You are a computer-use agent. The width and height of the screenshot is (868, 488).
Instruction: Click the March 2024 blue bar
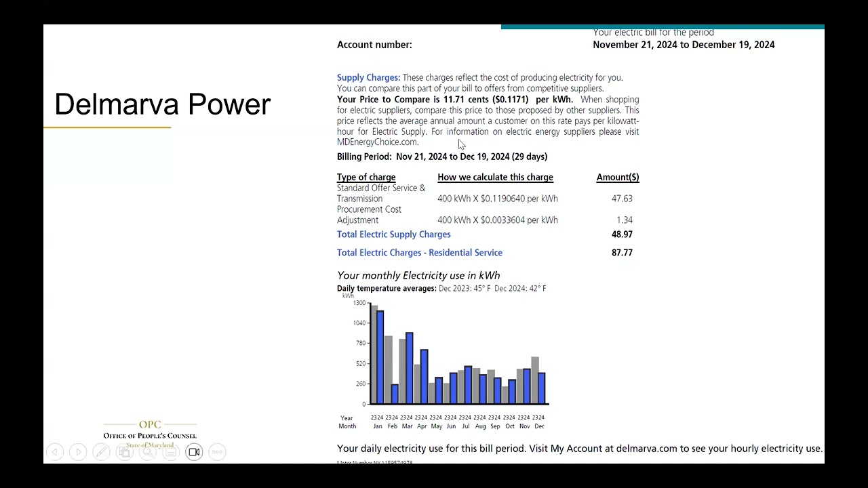coord(410,368)
